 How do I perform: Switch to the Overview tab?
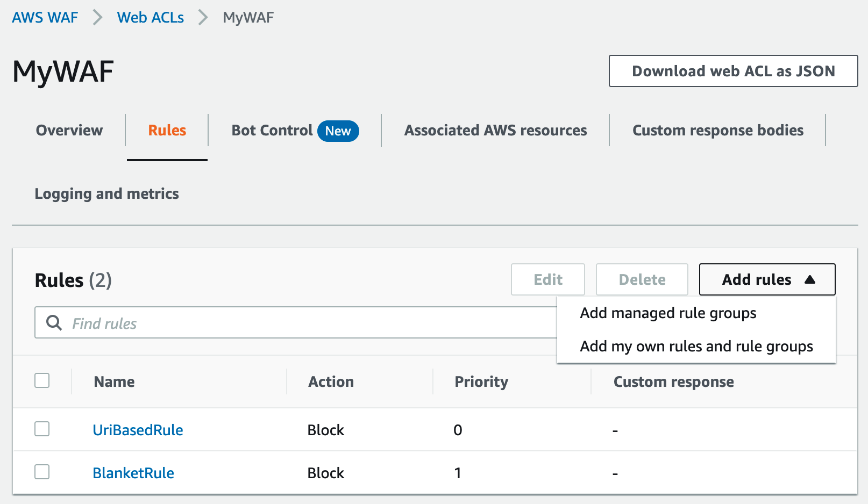click(x=69, y=130)
